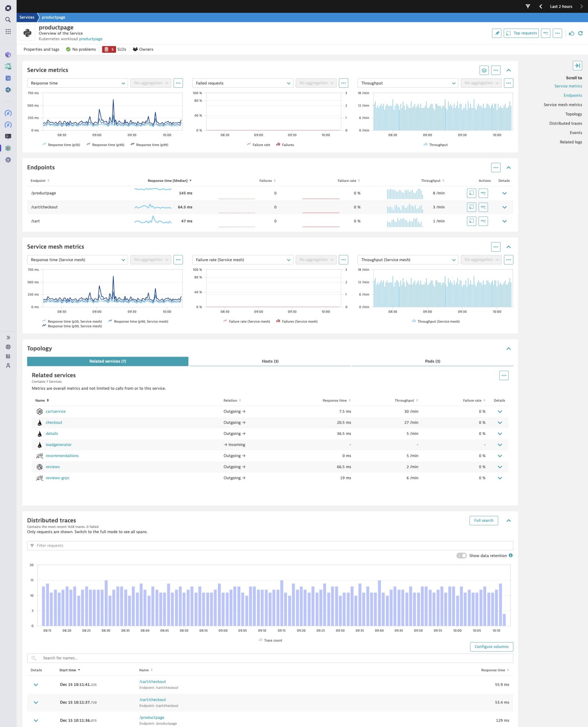
Task: Open the Hosts (3) topology tab
Action: pyautogui.click(x=270, y=361)
